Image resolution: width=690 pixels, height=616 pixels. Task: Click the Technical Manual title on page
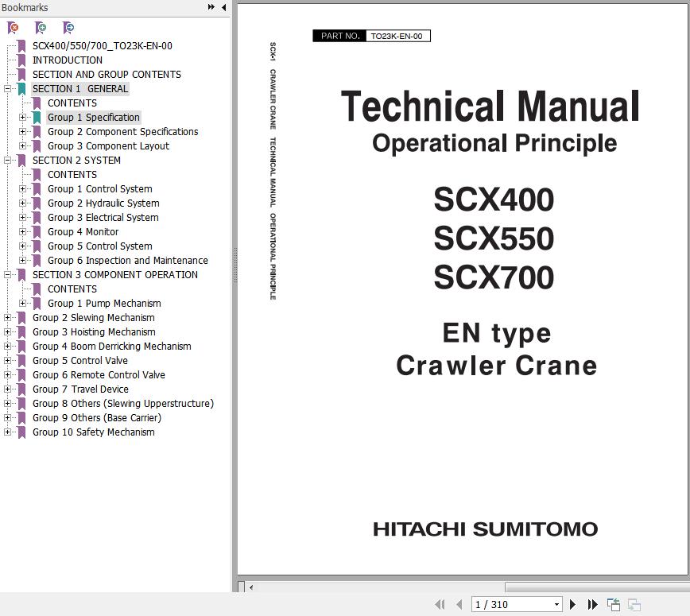pos(490,106)
